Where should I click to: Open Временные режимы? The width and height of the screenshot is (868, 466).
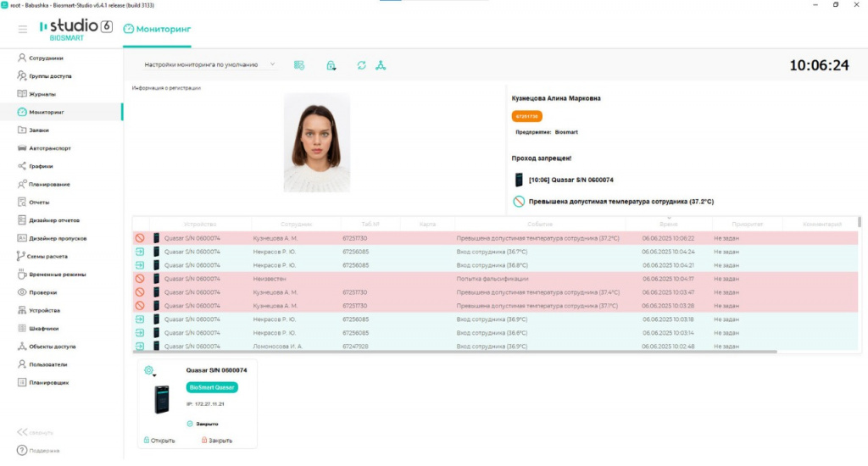point(52,275)
